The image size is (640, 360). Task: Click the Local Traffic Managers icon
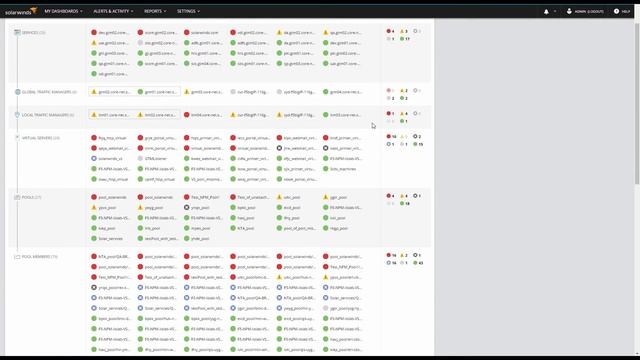coord(17,115)
